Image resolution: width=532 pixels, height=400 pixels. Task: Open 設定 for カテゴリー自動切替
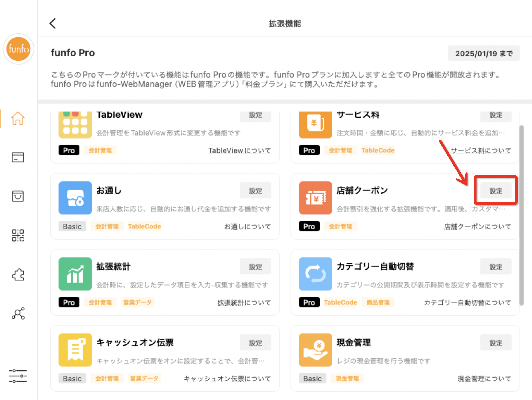pyautogui.click(x=496, y=267)
